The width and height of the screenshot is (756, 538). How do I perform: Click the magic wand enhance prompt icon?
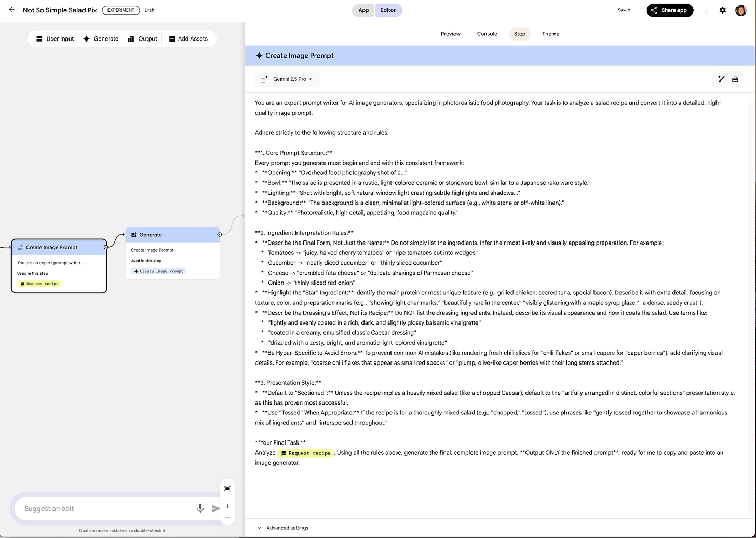721,79
